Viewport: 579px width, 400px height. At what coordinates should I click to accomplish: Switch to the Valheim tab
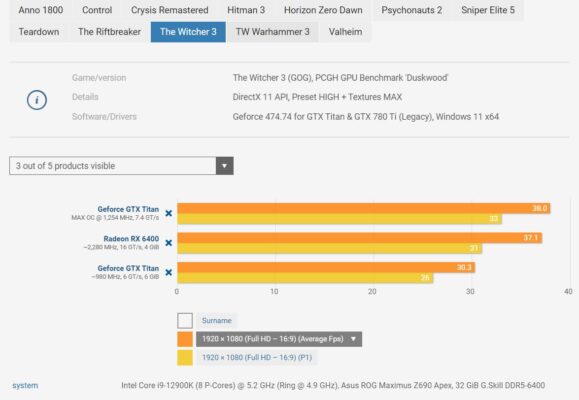pyautogui.click(x=345, y=32)
